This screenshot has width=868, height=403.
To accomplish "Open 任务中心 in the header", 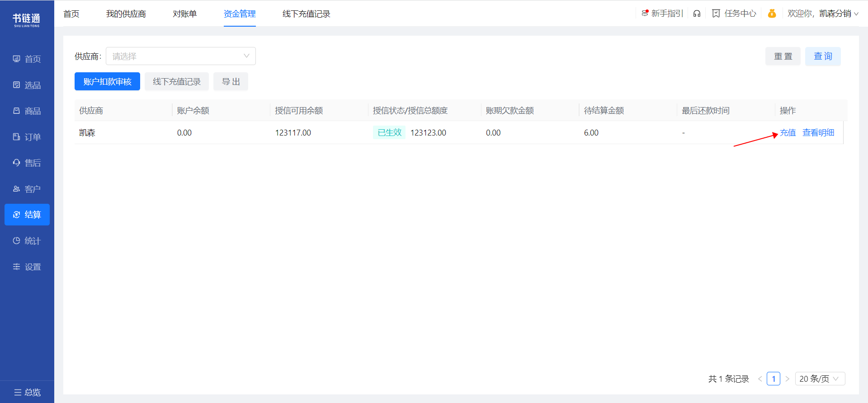I will (734, 14).
